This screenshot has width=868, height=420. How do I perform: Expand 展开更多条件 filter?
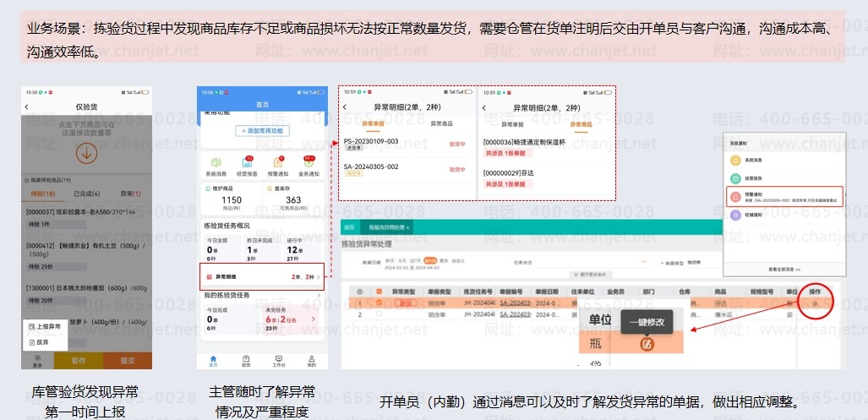click(590, 275)
